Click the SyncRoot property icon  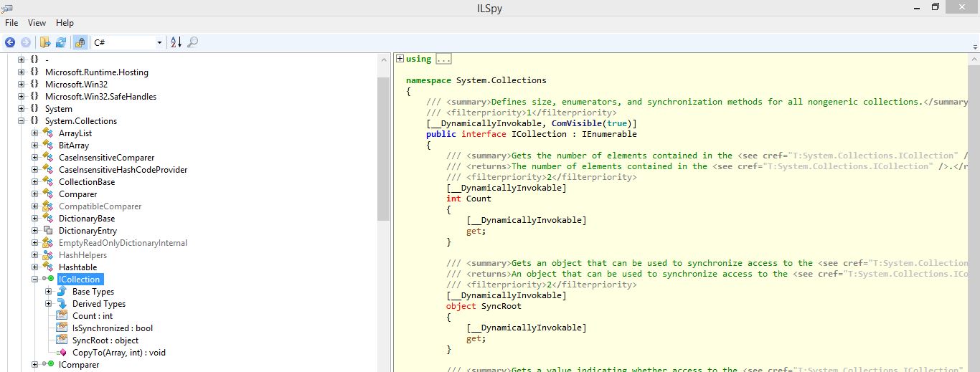tap(62, 340)
